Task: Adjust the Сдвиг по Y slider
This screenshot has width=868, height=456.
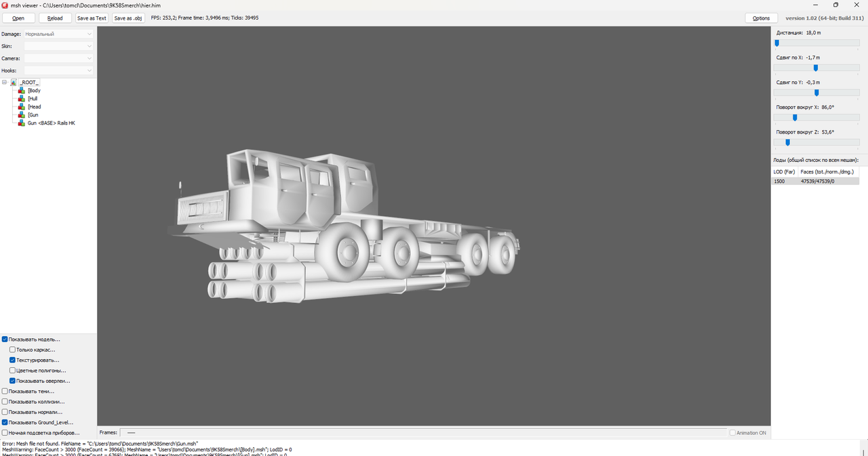Action: [816, 93]
